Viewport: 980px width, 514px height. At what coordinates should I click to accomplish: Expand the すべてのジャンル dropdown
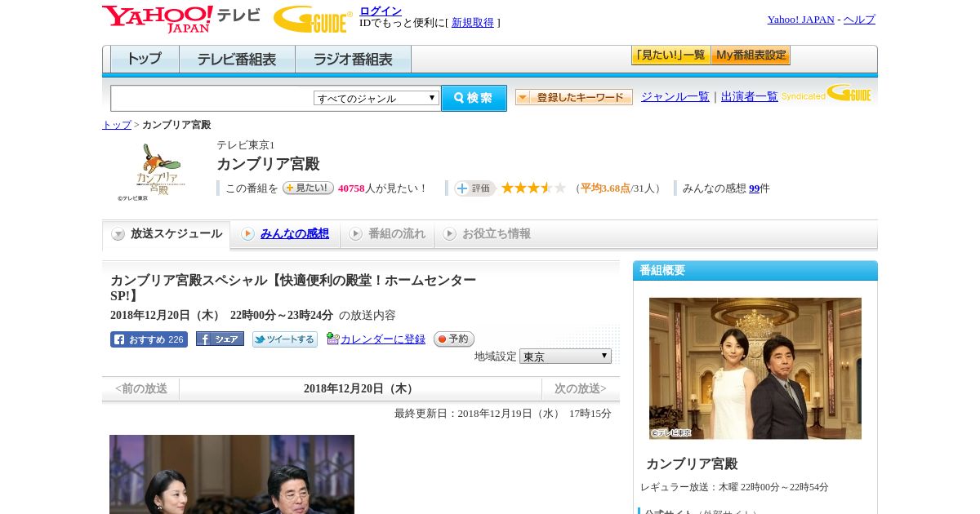[376, 98]
